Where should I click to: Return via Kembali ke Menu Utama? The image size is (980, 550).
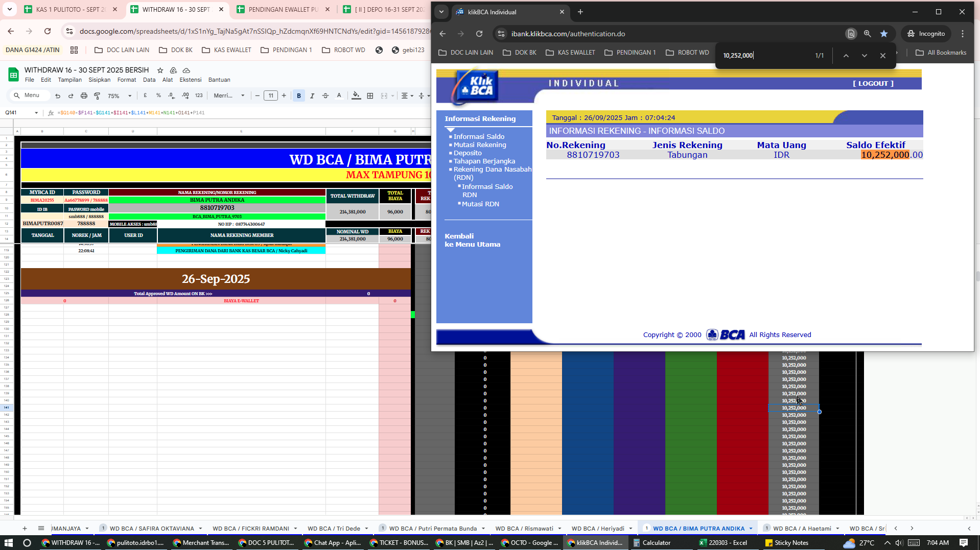click(472, 240)
